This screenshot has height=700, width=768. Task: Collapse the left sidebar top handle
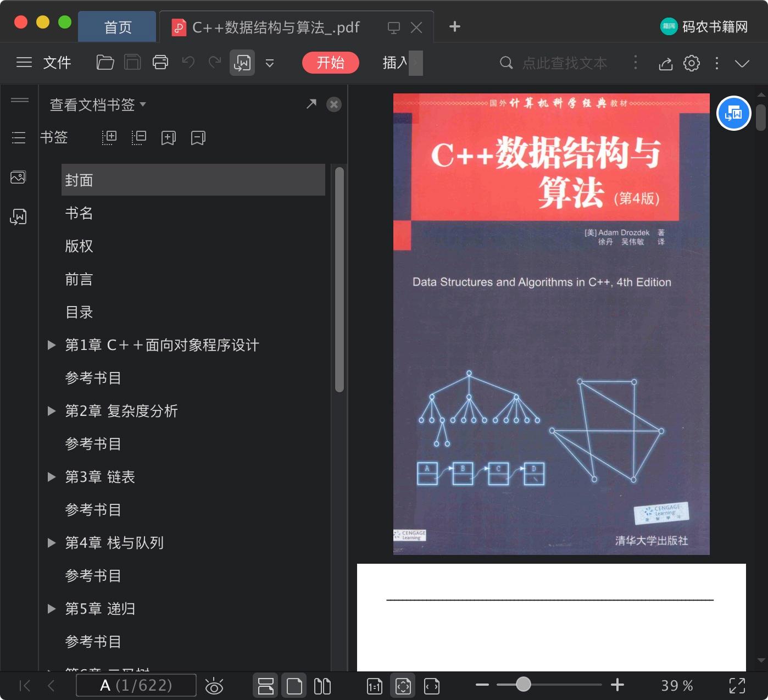coord(20,100)
